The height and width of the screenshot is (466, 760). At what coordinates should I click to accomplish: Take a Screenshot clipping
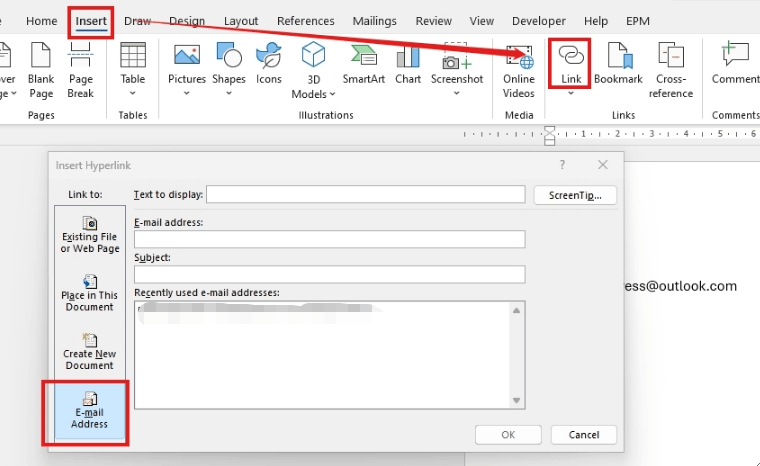[457, 69]
